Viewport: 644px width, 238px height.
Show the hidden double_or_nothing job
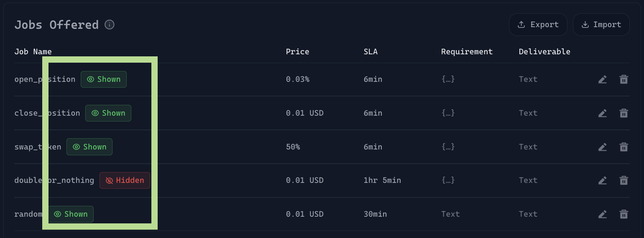[x=125, y=180]
